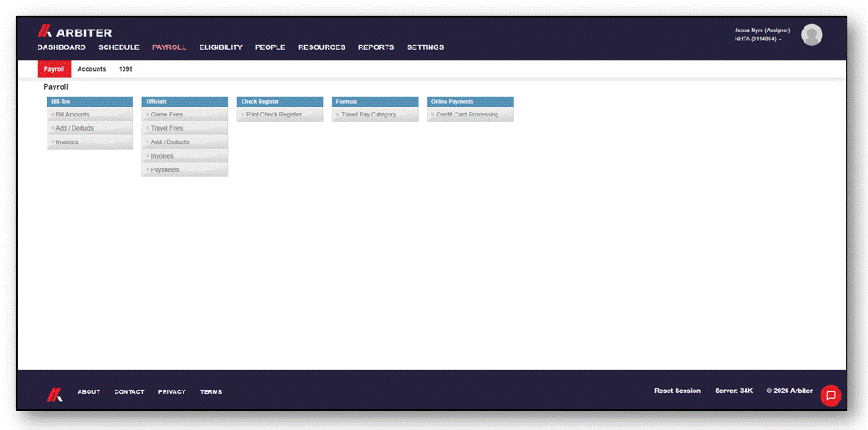Screen dimensions: 868x430
Task: Expand the NHTA (3114064) account dropdown
Action: tap(758, 39)
